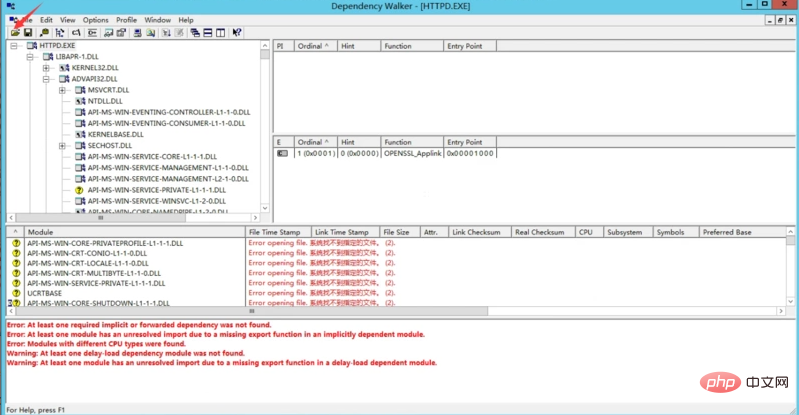The image size is (799, 415).
Task: Click the Save floppy disk toolbar icon
Action: coord(28,33)
